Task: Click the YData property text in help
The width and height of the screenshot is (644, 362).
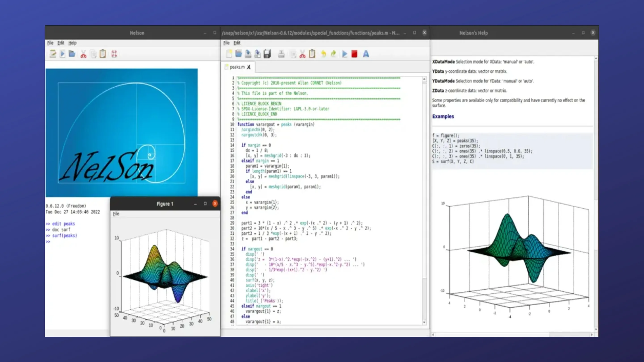Action: coord(470,72)
